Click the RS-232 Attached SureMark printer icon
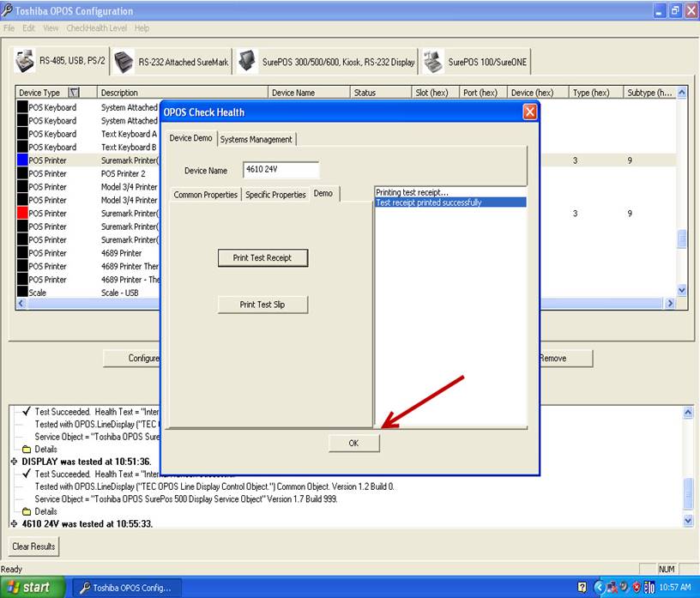The width and height of the screenshot is (700, 598). point(124,62)
